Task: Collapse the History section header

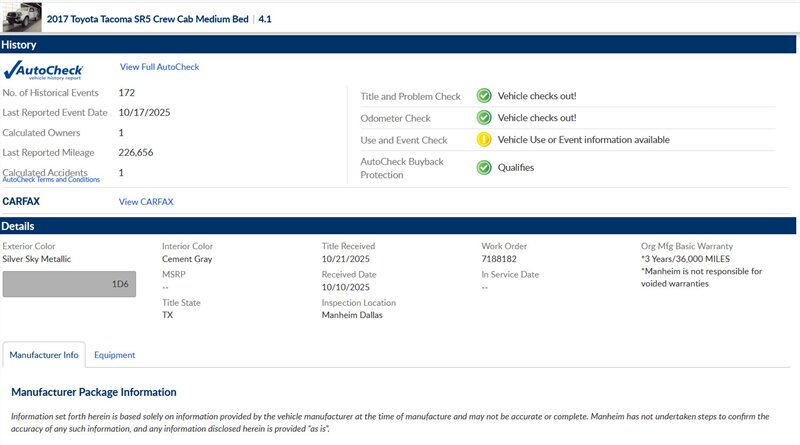Action: tap(400, 45)
